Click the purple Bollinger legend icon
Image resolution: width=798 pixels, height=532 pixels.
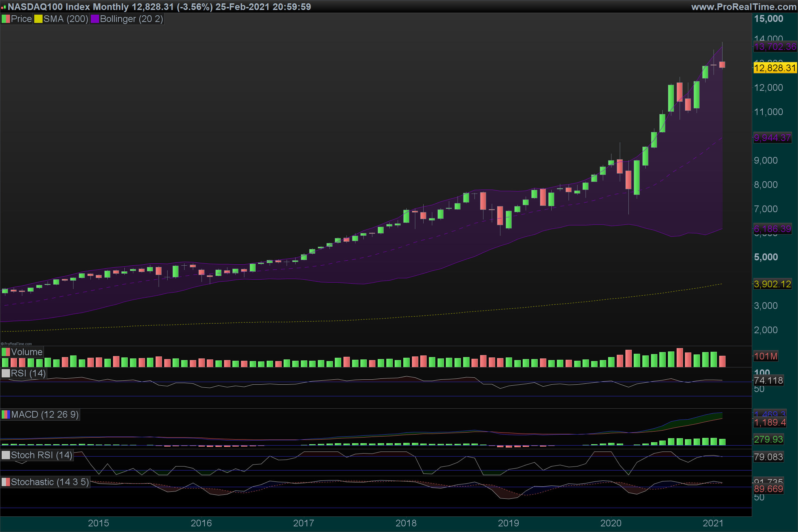tap(95, 19)
